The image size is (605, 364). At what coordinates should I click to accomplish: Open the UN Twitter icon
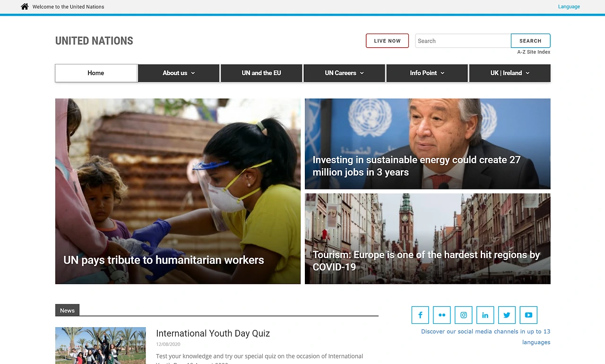click(507, 315)
